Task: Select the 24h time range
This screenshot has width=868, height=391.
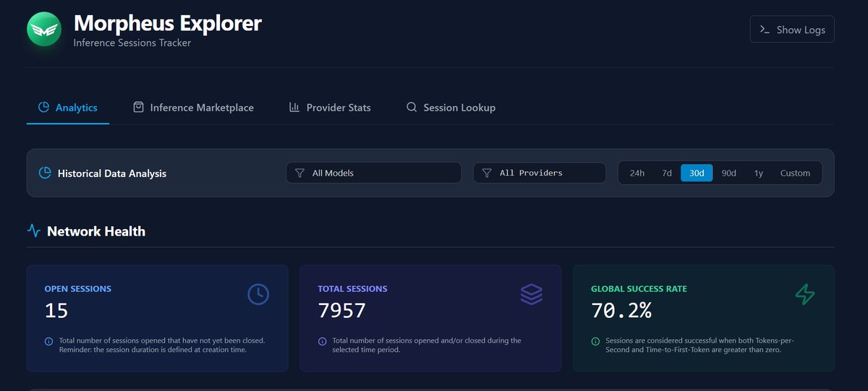Action: pos(637,173)
